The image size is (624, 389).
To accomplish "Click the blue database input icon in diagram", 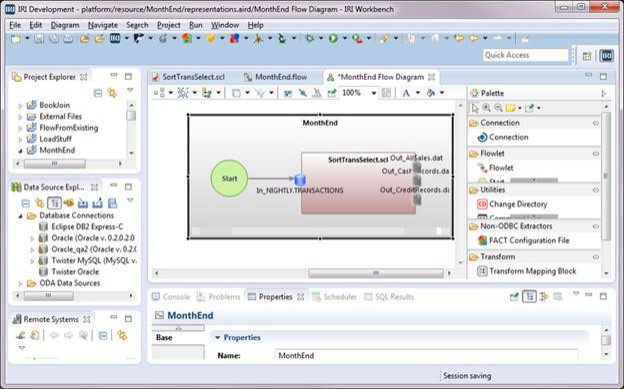I will pos(300,180).
